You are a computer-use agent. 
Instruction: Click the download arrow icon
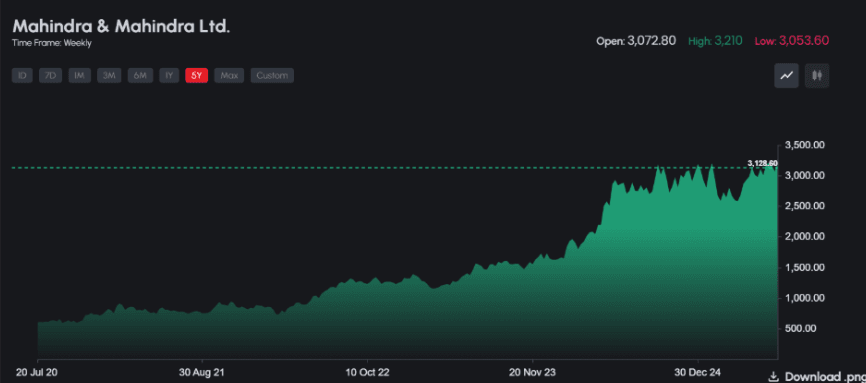774,376
